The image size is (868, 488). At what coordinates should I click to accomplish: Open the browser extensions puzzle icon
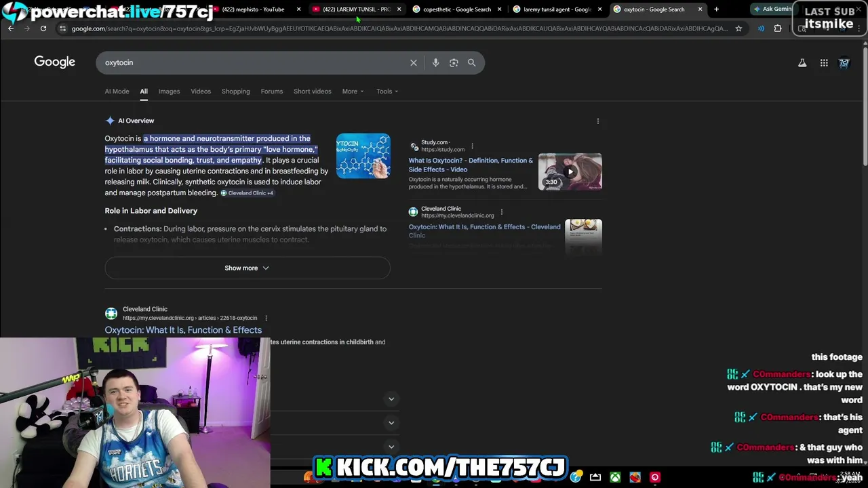[778, 28]
